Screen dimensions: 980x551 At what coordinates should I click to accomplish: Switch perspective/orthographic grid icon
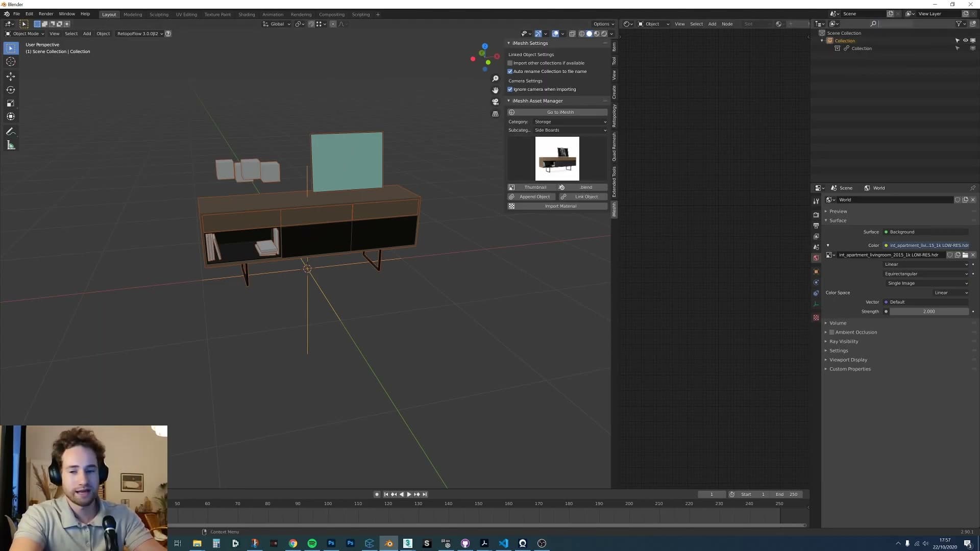(x=495, y=114)
